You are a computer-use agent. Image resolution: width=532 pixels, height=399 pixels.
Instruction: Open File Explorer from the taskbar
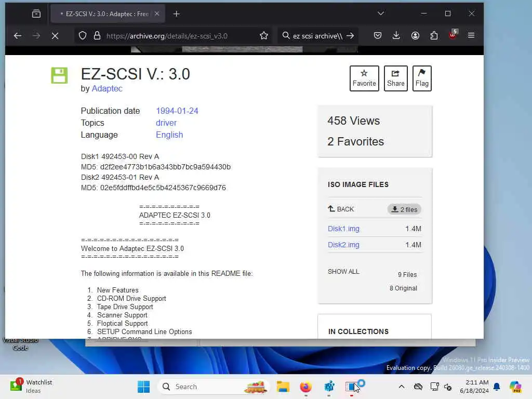click(283, 387)
